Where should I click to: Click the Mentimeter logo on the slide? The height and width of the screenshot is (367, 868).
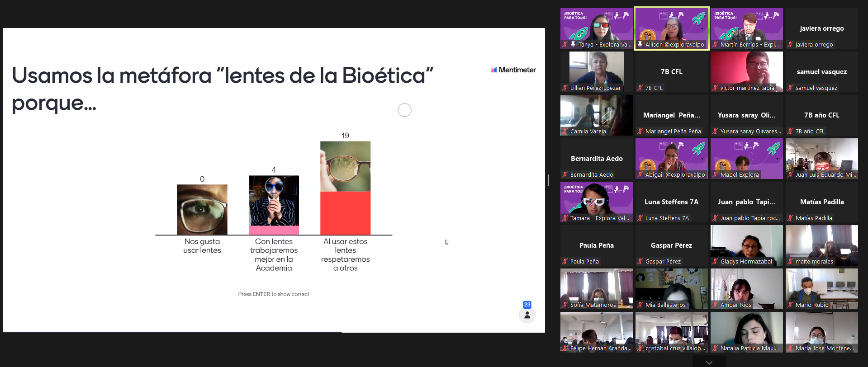(513, 70)
